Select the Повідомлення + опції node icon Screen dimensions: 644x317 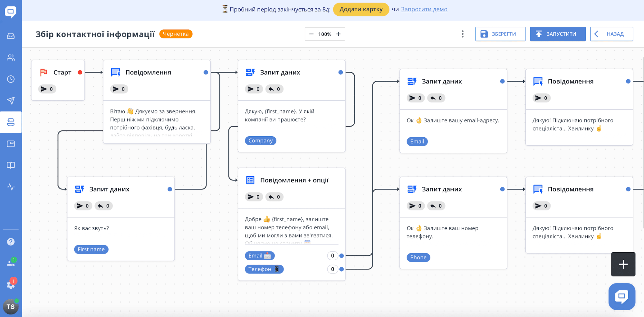click(x=250, y=180)
